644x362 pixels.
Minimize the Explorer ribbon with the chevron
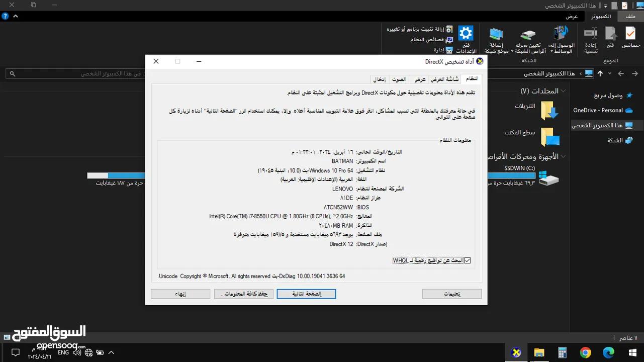coord(16,16)
